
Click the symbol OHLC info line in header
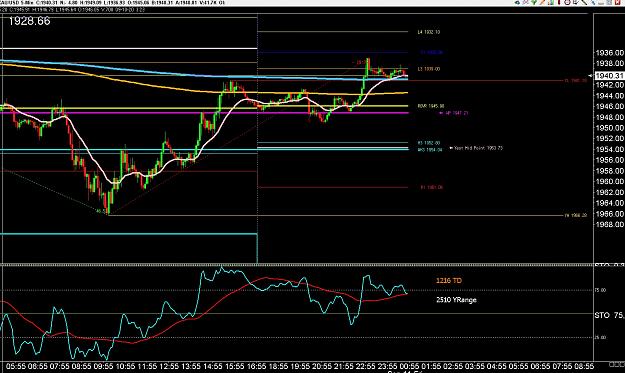112,2
